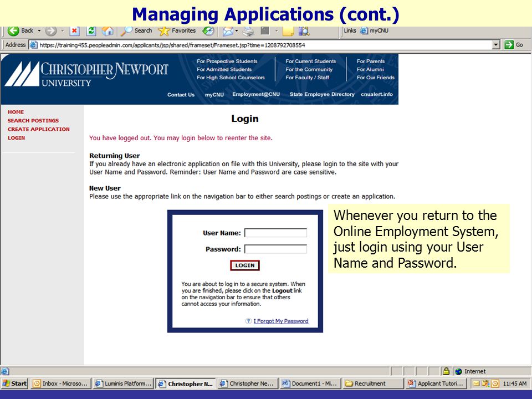Viewport: 532px width, 399px height.
Task: Open Recruitment folder taskbar item
Action: point(372,383)
